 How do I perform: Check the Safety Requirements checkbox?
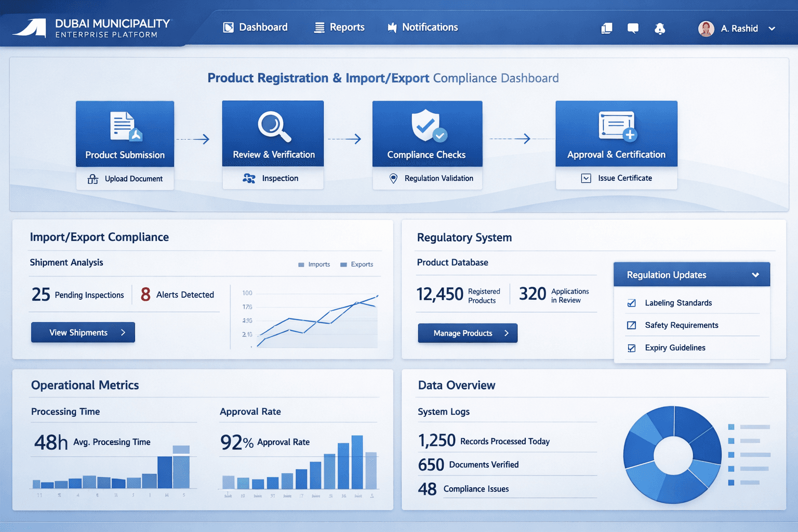(x=632, y=325)
